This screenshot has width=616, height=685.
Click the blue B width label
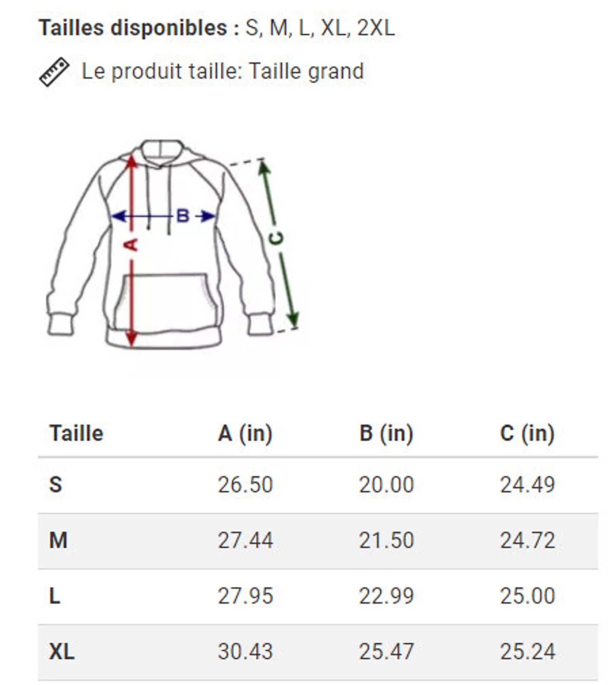tap(183, 216)
